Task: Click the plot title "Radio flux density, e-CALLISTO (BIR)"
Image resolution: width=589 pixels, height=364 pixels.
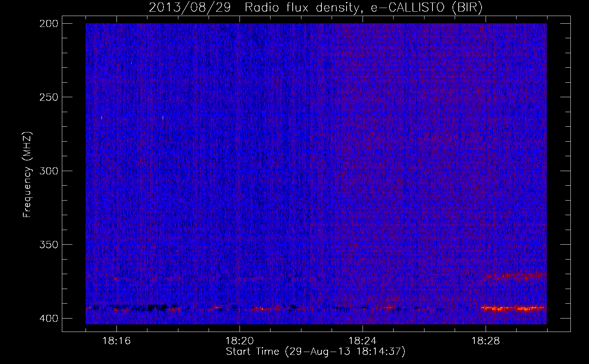Action: click(364, 8)
